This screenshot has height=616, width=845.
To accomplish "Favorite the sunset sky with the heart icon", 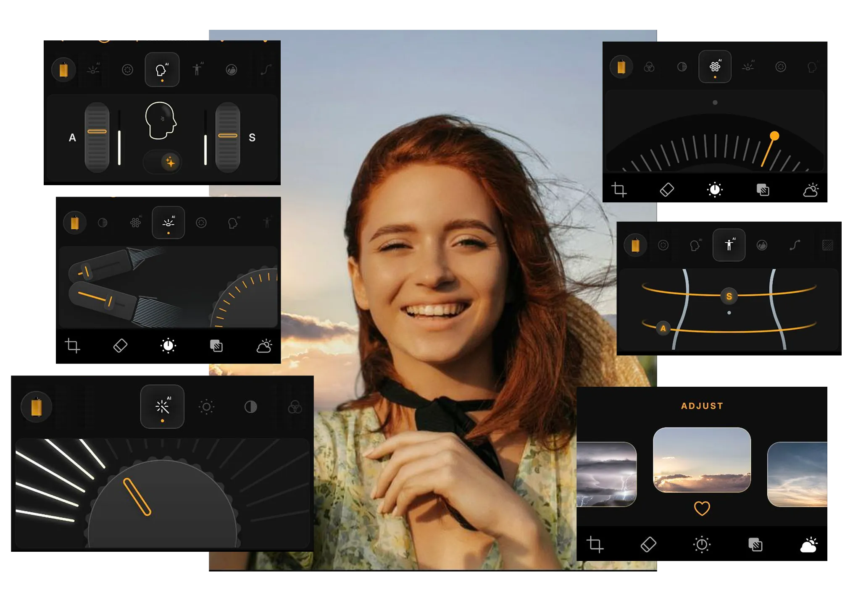I will pyautogui.click(x=702, y=509).
